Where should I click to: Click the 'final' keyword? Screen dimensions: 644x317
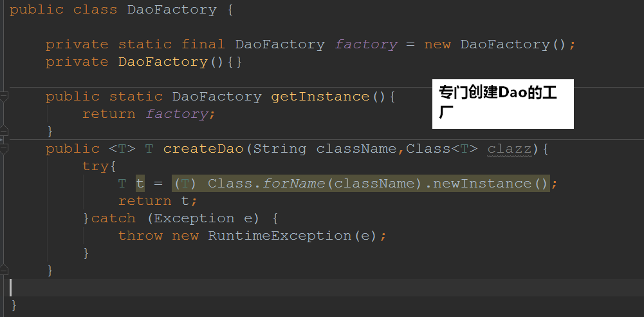click(x=203, y=44)
